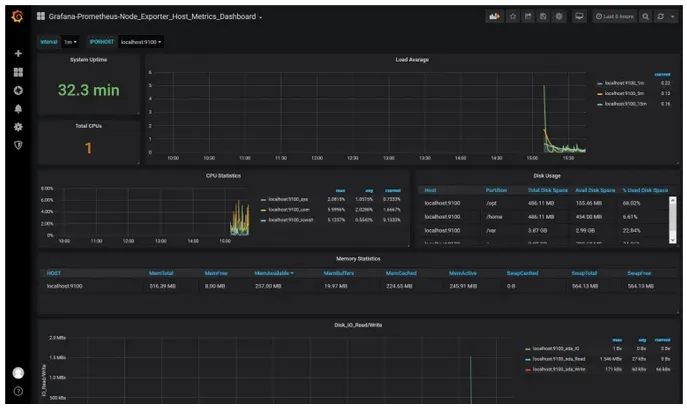Click the dashboard grid icon beside title
The width and height of the screenshot is (687, 409).
coord(41,16)
